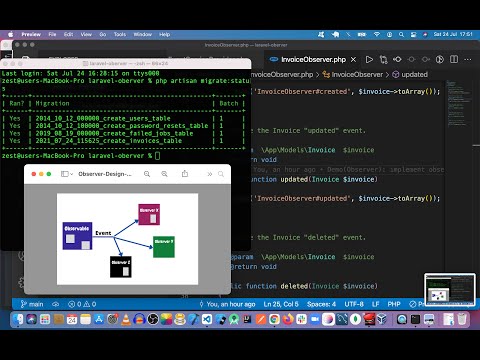The height and width of the screenshot is (360, 480).
Task: Open Wi-Fi status in the menu bar
Action: tap(377, 34)
